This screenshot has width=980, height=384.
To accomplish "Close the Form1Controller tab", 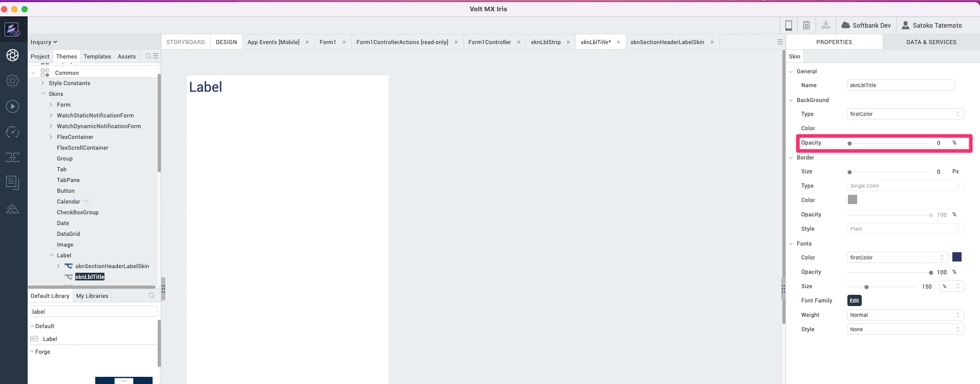I will pos(519,42).
